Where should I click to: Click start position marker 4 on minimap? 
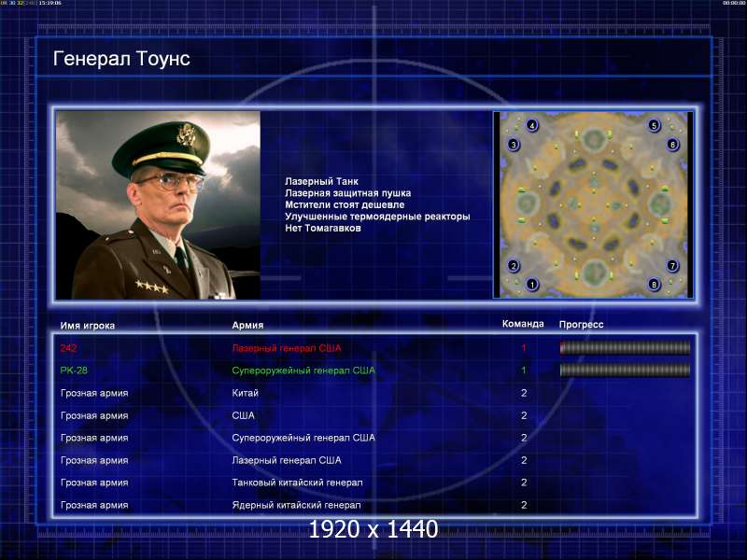[x=532, y=126]
